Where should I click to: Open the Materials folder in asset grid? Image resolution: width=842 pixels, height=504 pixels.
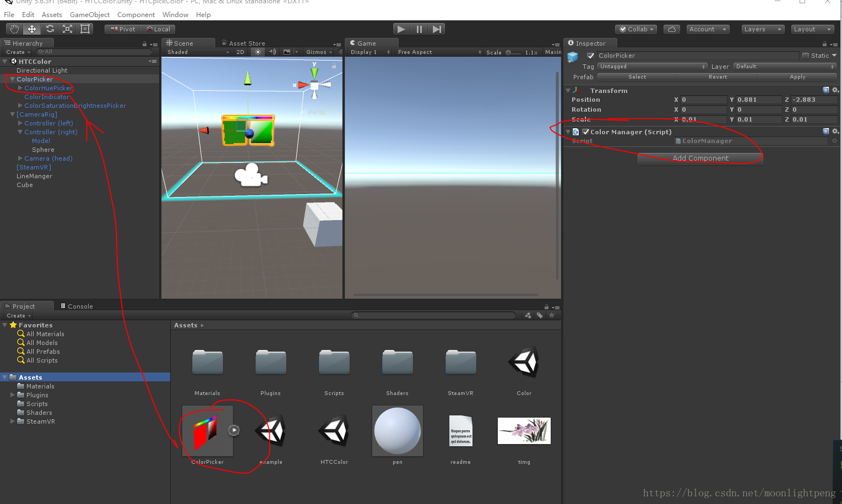pyautogui.click(x=208, y=362)
